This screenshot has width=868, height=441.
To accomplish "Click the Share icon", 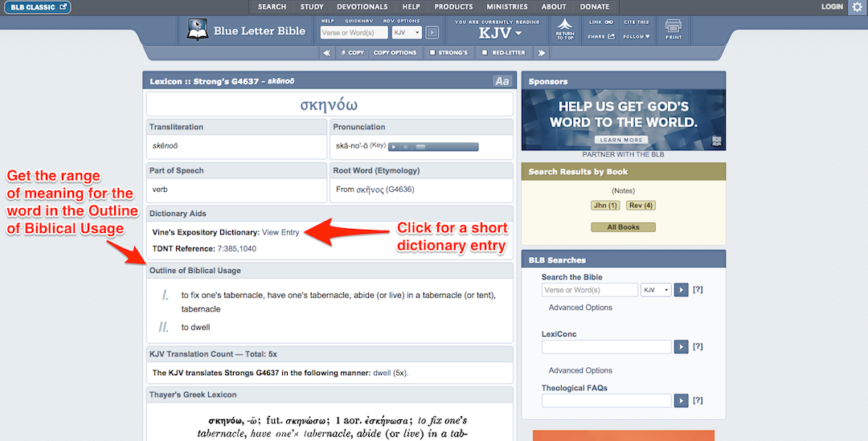I will click(601, 36).
